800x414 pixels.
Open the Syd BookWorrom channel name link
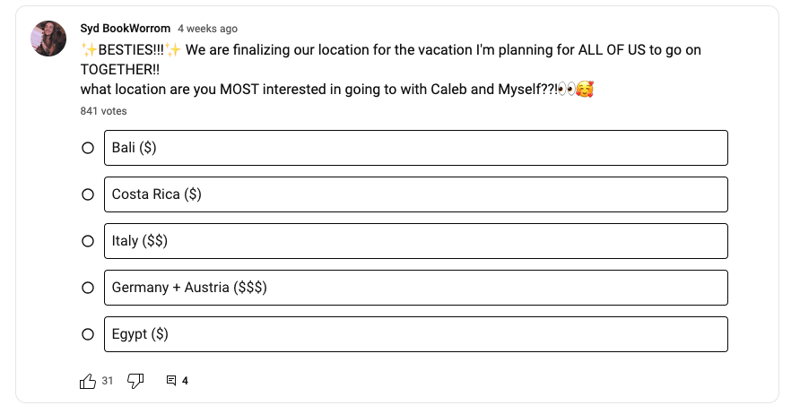pyautogui.click(x=125, y=29)
